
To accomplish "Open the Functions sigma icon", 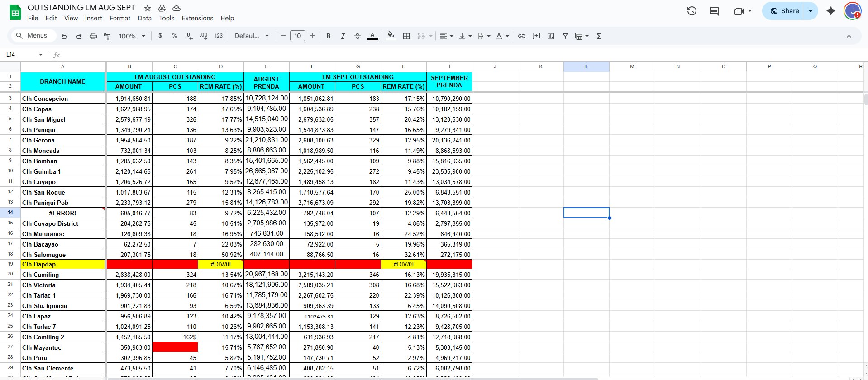I will [598, 36].
